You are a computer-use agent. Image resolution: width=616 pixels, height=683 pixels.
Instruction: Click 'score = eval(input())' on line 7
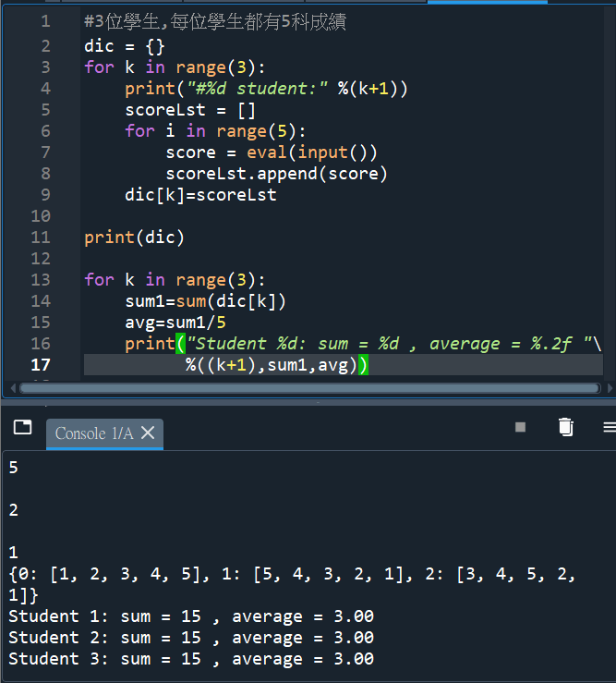pyautogui.click(x=272, y=152)
